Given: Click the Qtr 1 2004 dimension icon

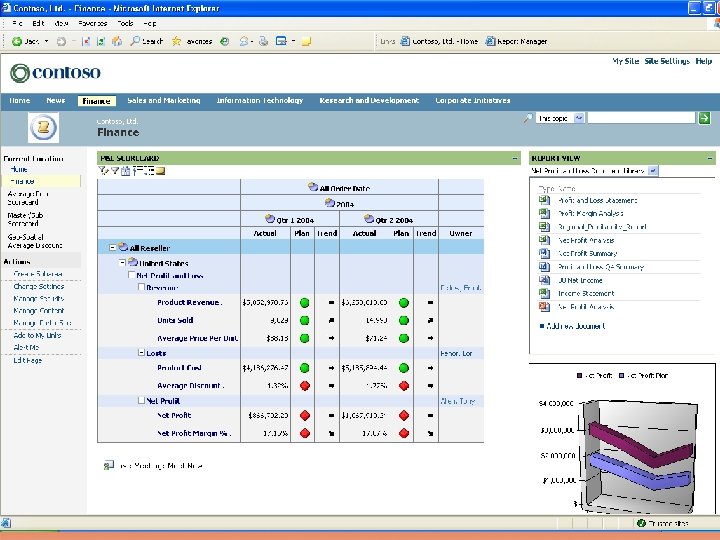Looking at the screenshot, I should coord(270,219).
